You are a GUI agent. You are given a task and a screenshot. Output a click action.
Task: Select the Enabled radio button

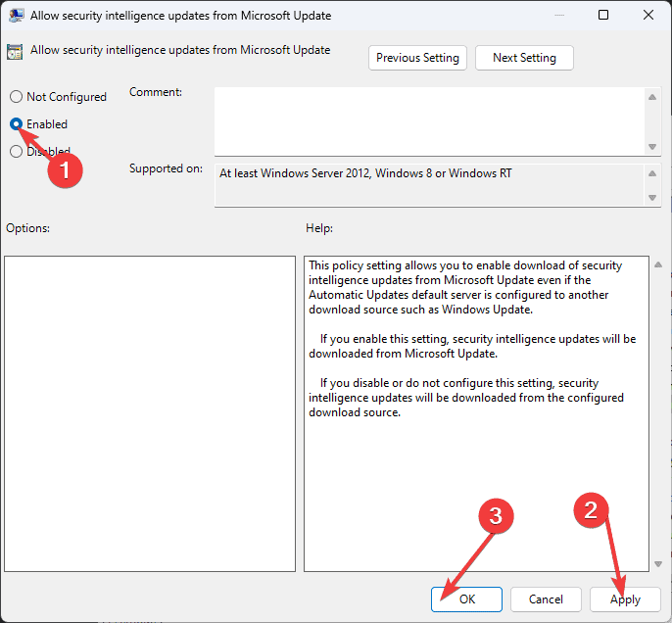(x=16, y=124)
